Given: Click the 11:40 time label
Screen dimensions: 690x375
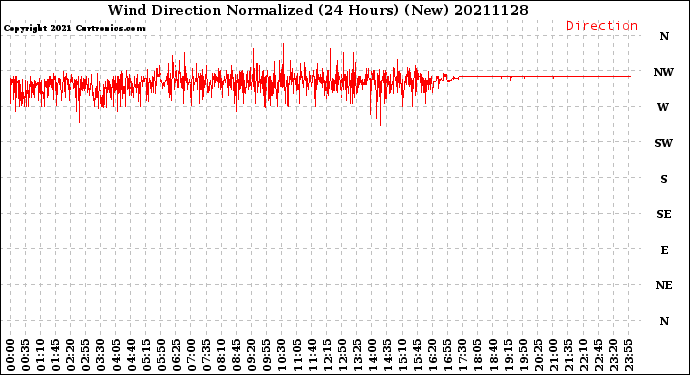Looking at the screenshot, I should [312, 355].
